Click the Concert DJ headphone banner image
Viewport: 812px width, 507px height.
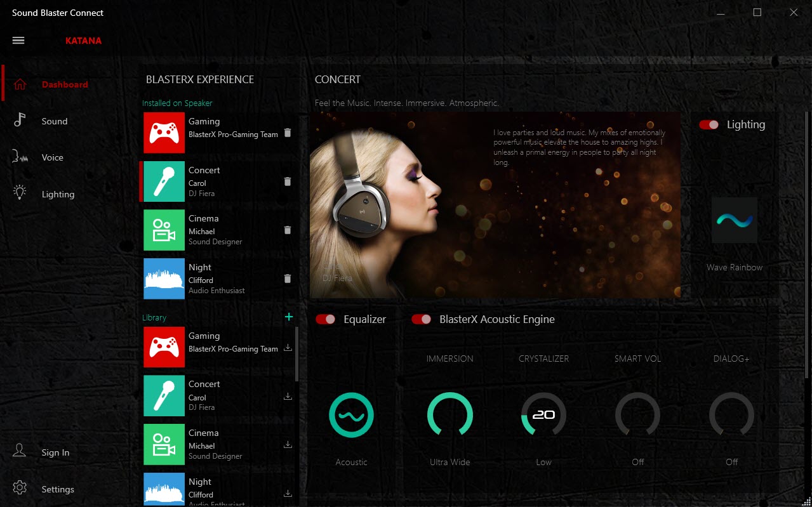(495, 205)
